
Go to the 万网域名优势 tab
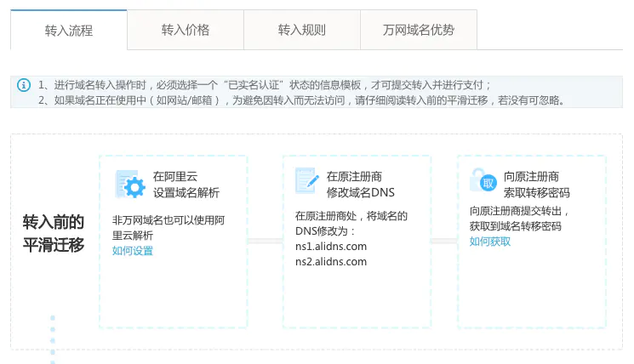[418, 31]
